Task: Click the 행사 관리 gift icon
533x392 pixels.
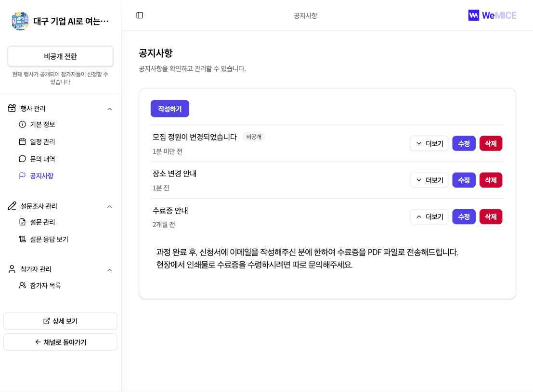Action: tap(12, 108)
